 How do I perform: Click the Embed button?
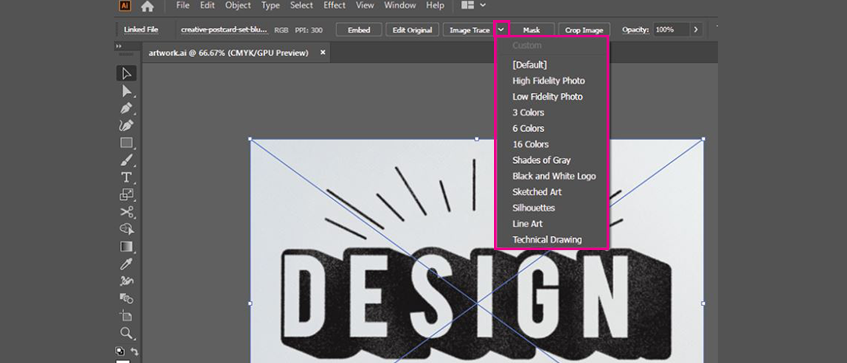(x=359, y=30)
